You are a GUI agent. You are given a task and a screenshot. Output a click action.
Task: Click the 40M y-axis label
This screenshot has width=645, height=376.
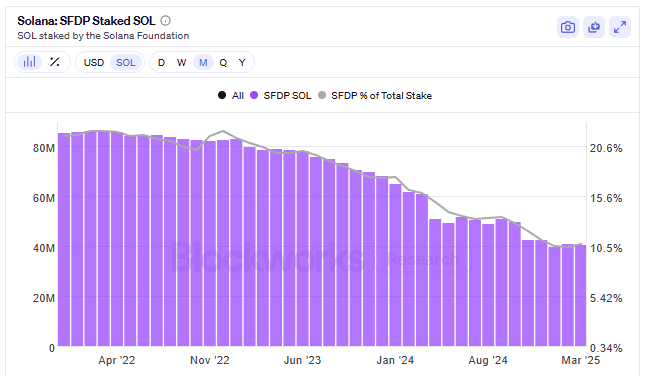click(44, 248)
